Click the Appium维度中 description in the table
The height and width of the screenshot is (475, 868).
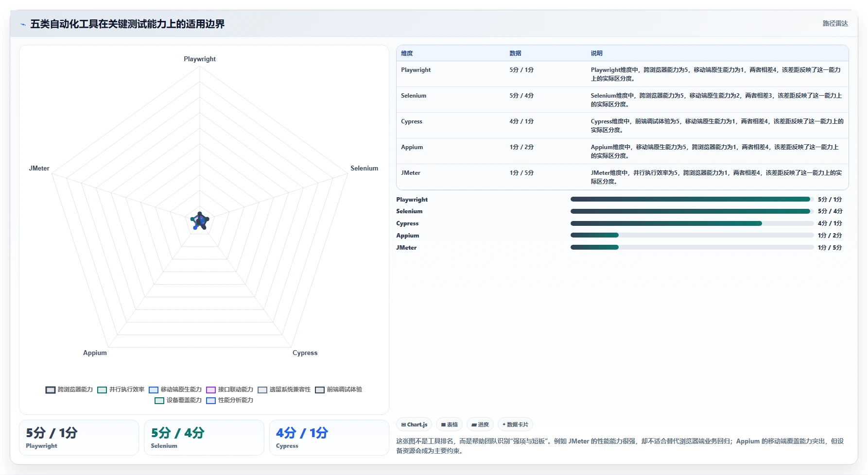tap(715, 152)
